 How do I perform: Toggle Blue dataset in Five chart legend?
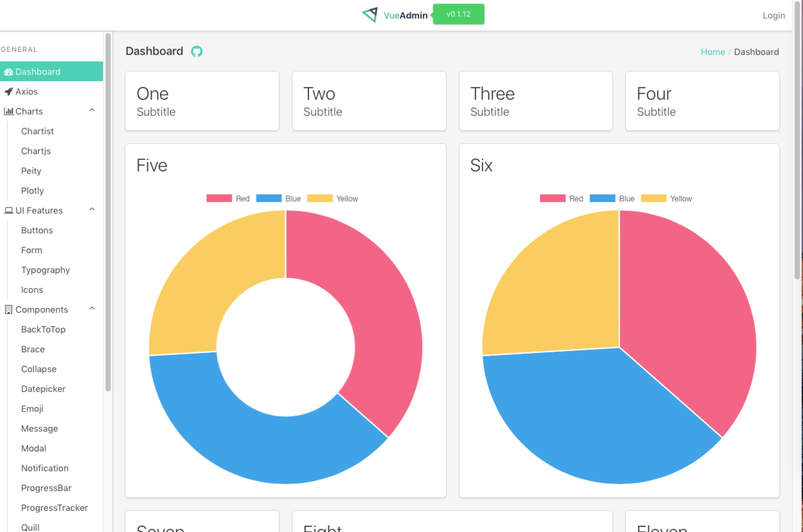[278, 199]
